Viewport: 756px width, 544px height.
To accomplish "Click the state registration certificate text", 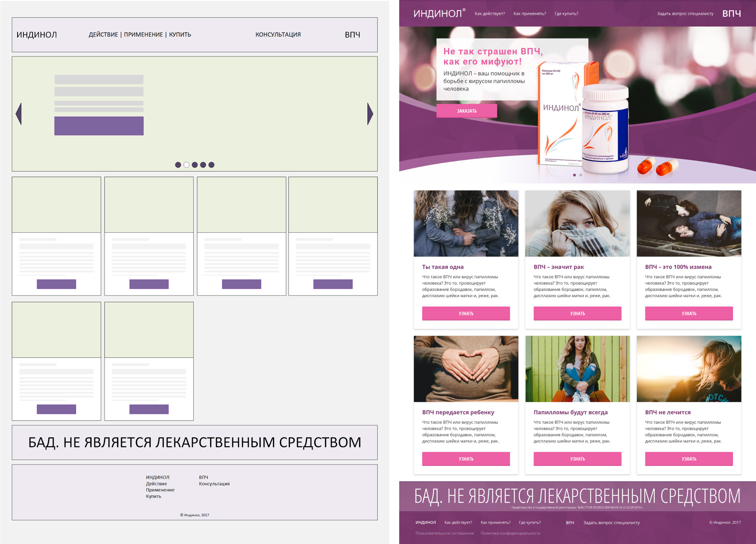I will (x=577, y=507).
